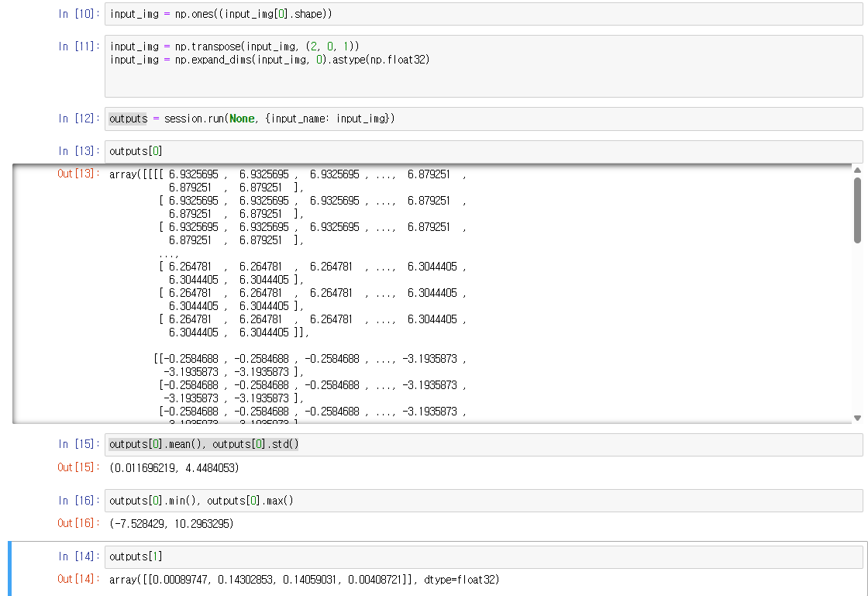Click the In [13]: prompt label
868x596 pixels.
(79, 151)
